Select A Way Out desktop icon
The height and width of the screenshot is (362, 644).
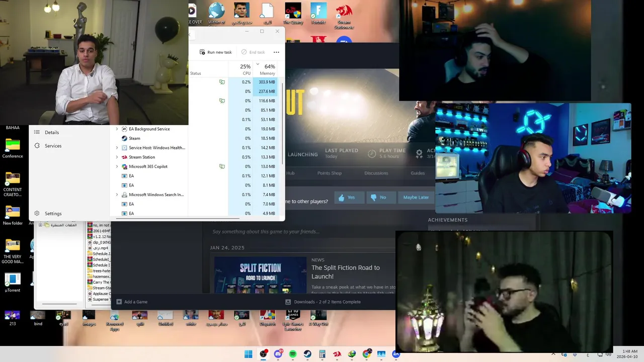click(x=318, y=318)
